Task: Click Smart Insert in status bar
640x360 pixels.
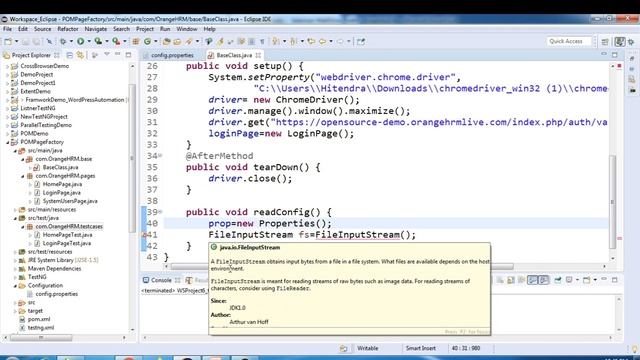Action: click(x=420, y=348)
